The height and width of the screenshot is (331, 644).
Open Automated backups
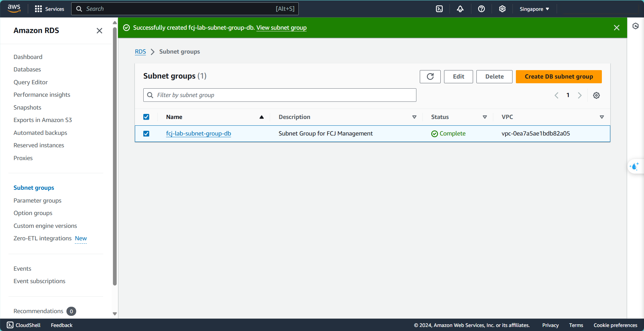pos(40,133)
